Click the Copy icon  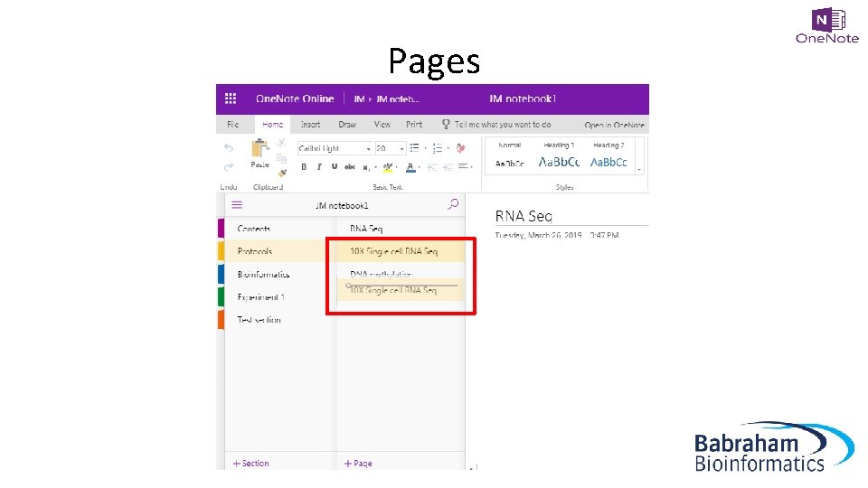(282, 159)
